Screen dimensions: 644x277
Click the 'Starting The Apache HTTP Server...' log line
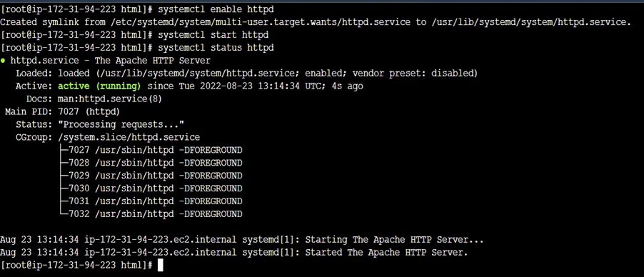pyautogui.click(x=241, y=239)
